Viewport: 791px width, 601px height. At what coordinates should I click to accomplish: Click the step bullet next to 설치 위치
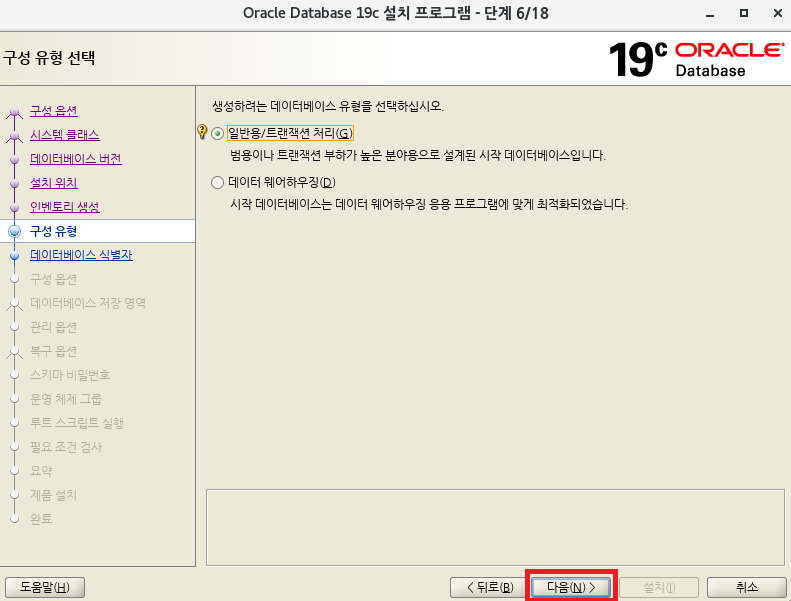pyautogui.click(x=15, y=183)
